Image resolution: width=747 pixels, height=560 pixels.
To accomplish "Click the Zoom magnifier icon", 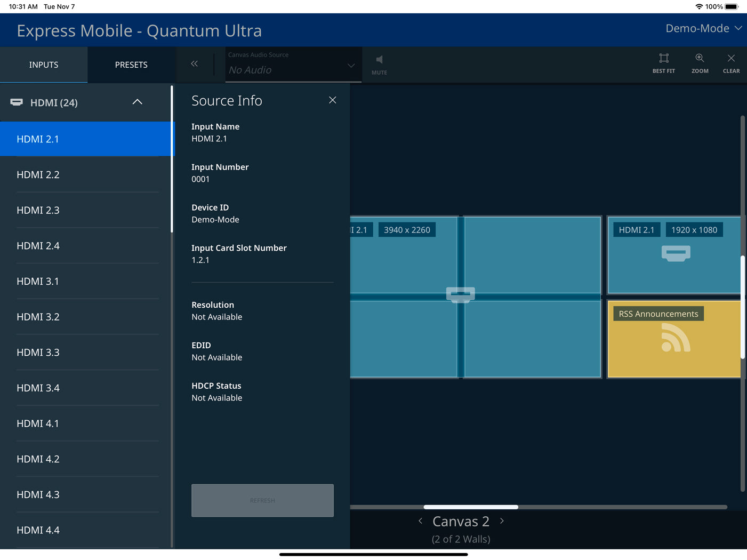I will pos(700,58).
